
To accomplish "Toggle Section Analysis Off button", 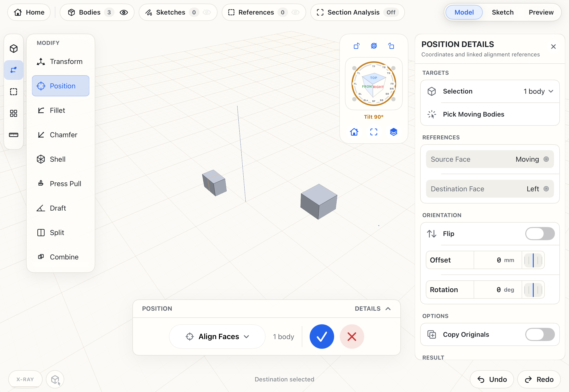I will click(x=357, y=12).
